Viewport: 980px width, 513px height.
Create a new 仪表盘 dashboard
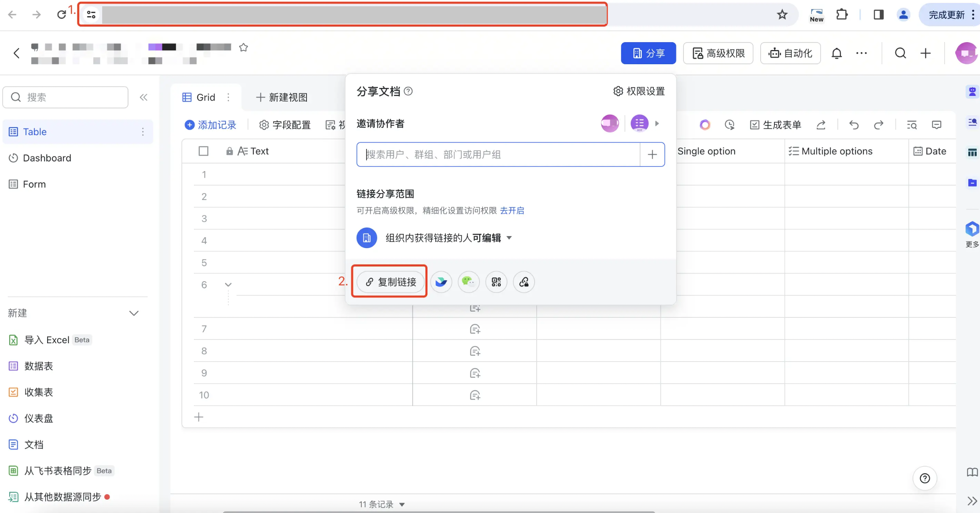point(31,418)
